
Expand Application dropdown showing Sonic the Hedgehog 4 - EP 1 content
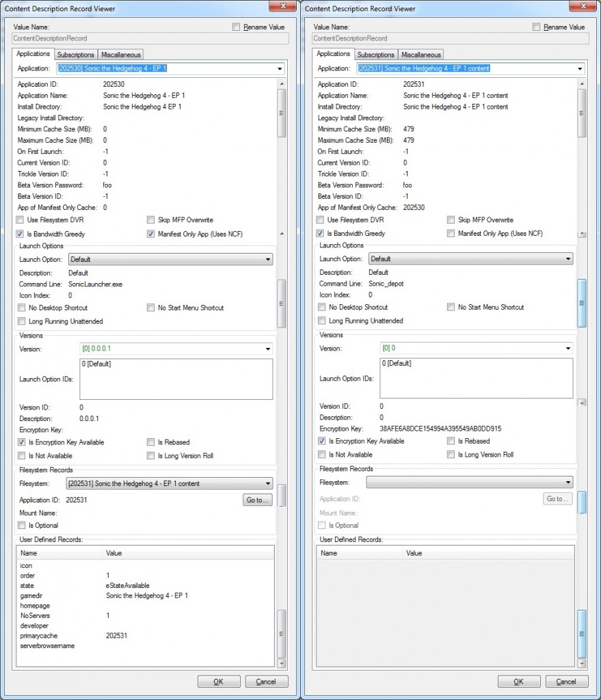click(580, 68)
